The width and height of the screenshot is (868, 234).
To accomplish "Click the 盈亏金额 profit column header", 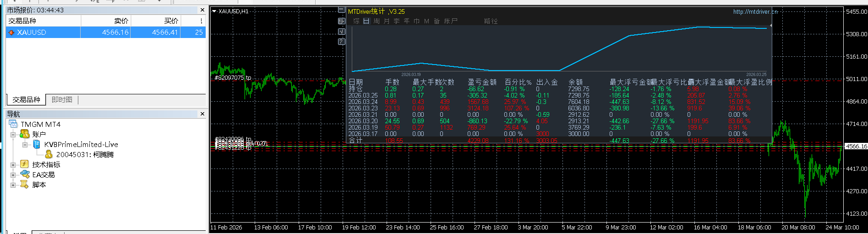I will [x=482, y=82].
